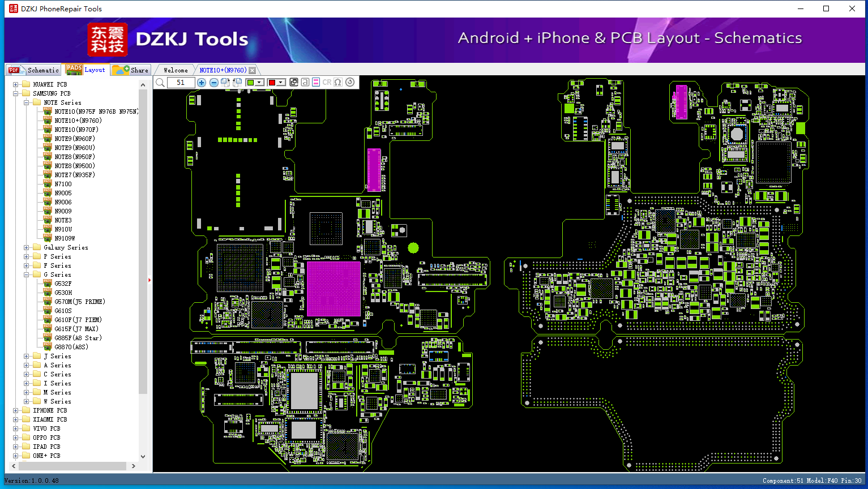
Task: Collapse the SAMSUNG PCB folder
Action: click(x=16, y=93)
